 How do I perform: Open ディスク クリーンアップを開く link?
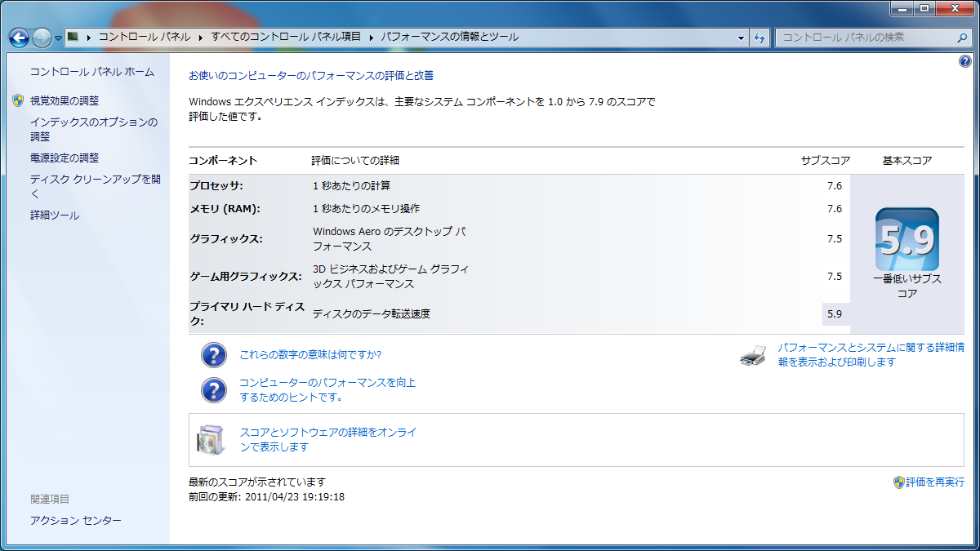(96, 186)
